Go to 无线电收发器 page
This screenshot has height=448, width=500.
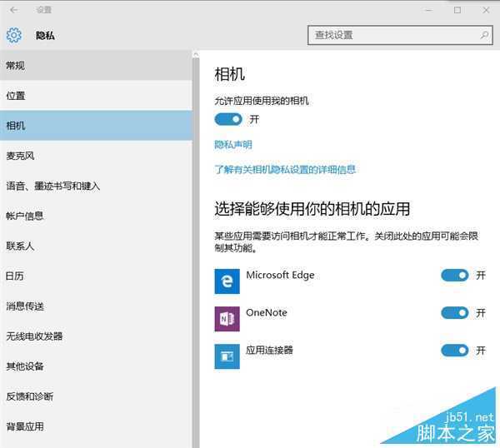tap(96, 336)
